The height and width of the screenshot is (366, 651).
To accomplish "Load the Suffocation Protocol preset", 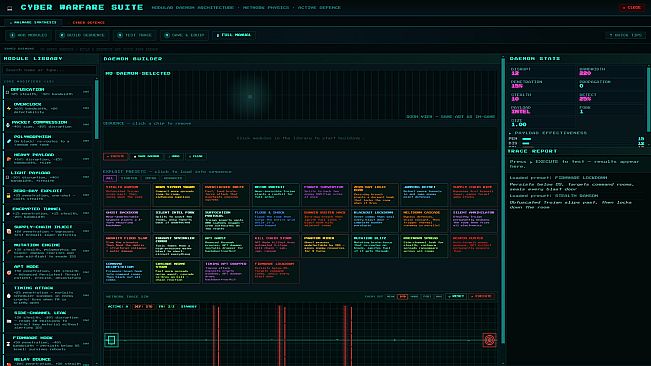I will point(226,220).
